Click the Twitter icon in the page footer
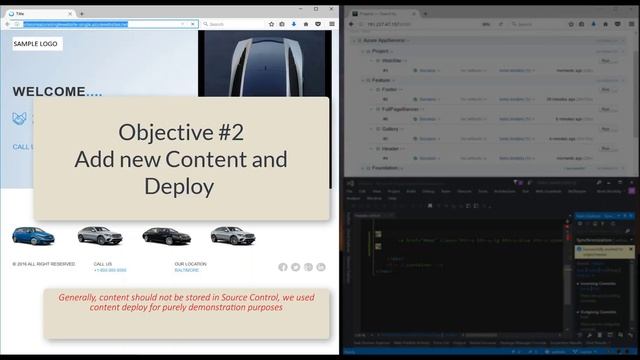Screen dimensions: 640x360 [x=296, y=267]
